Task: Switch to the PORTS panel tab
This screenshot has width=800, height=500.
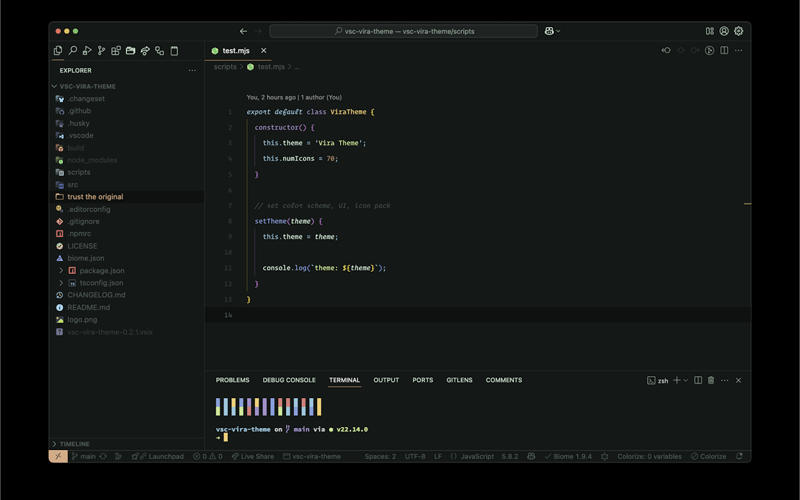Action: (422, 380)
